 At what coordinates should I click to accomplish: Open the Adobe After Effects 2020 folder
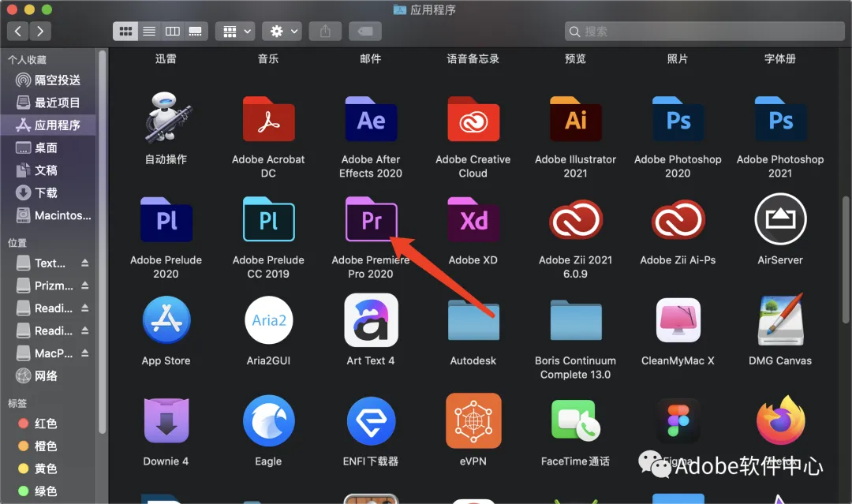tap(371, 119)
